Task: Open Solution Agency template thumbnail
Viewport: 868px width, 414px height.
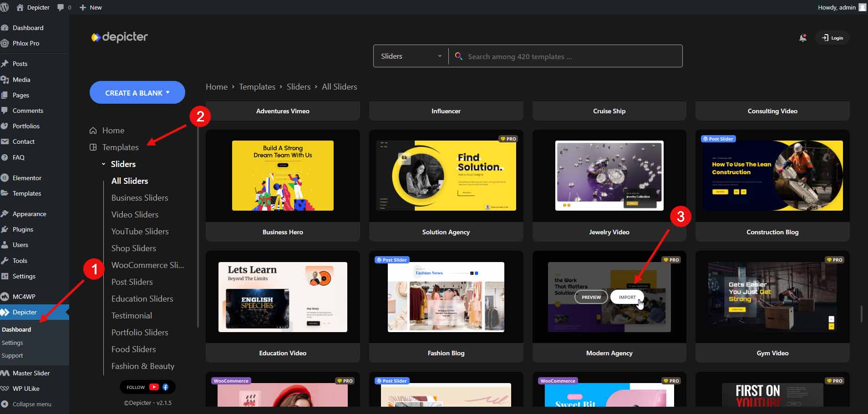Action: [446, 176]
